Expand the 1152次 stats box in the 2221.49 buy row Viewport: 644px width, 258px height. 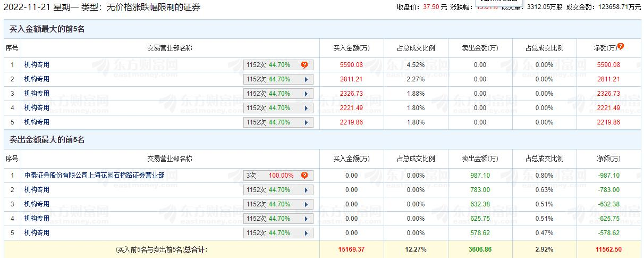[x=278, y=108]
